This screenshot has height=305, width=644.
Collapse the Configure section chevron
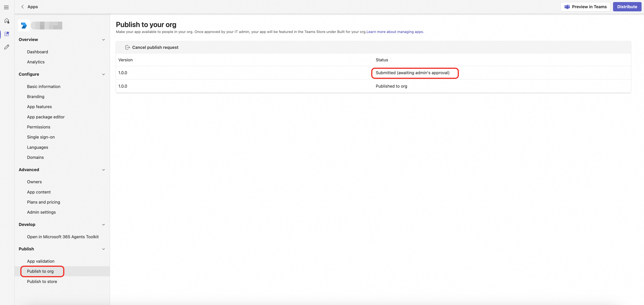[103, 74]
